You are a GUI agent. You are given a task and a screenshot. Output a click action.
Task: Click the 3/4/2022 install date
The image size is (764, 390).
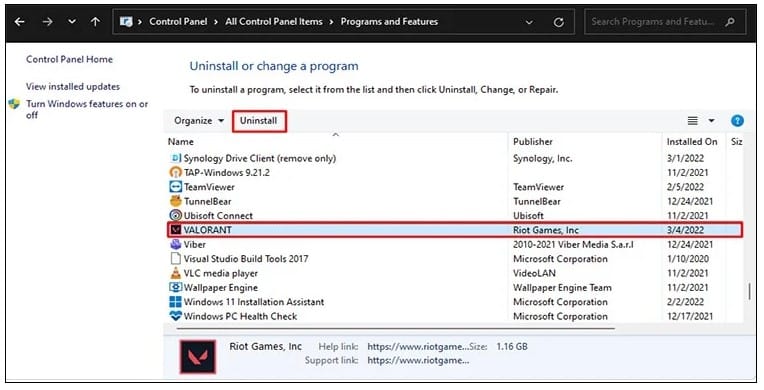coord(685,230)
